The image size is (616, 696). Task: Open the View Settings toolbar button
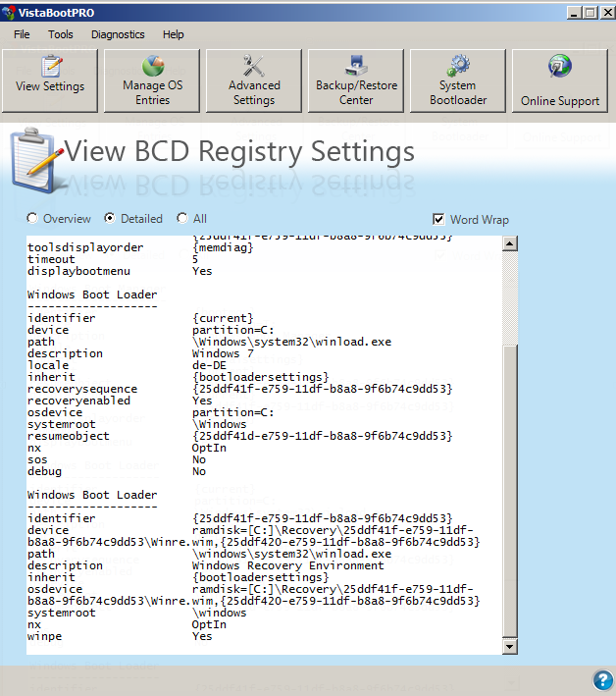click(50, 80)
